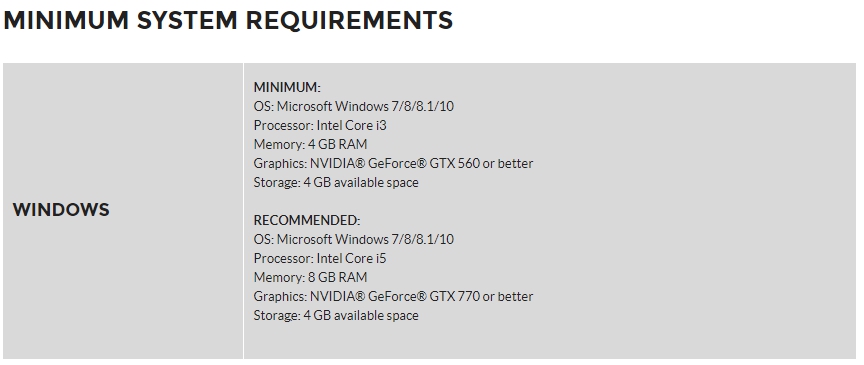Click the Memory: 4 GB RAM line
Image resolution: width=864 pixels, height=365 pixels.
(x=310, y=144)
